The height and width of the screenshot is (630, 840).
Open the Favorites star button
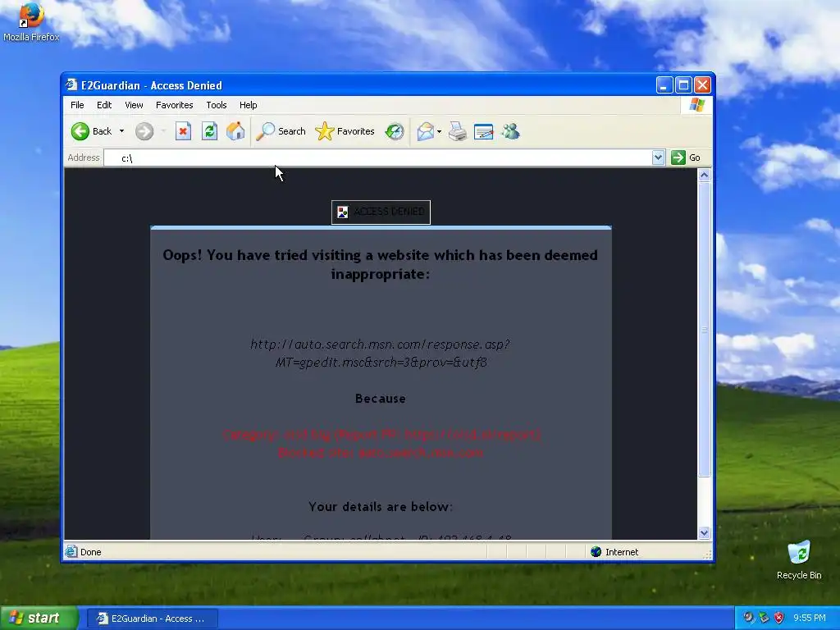(x=345, y=131)
